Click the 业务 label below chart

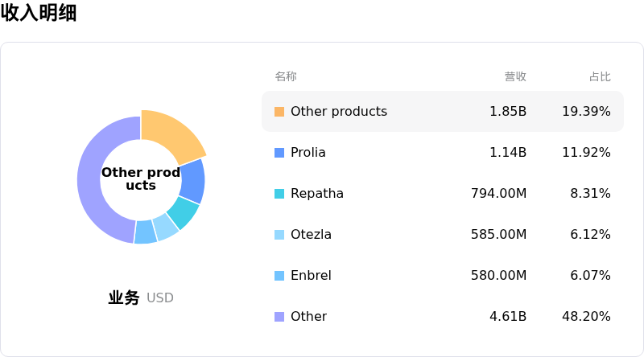[x=124, y=298]
